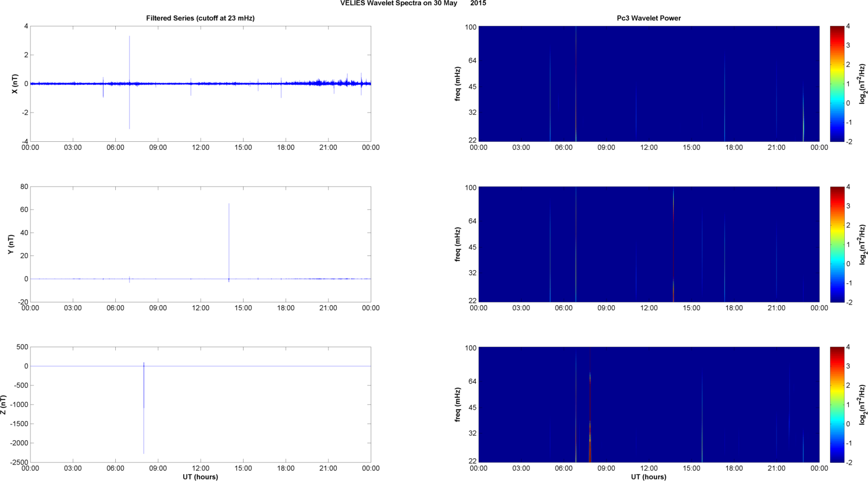Click the '64' frequency tick of the Y spectrogram
The height and width of the screenshot is (481, 868).
click(473, 221)
